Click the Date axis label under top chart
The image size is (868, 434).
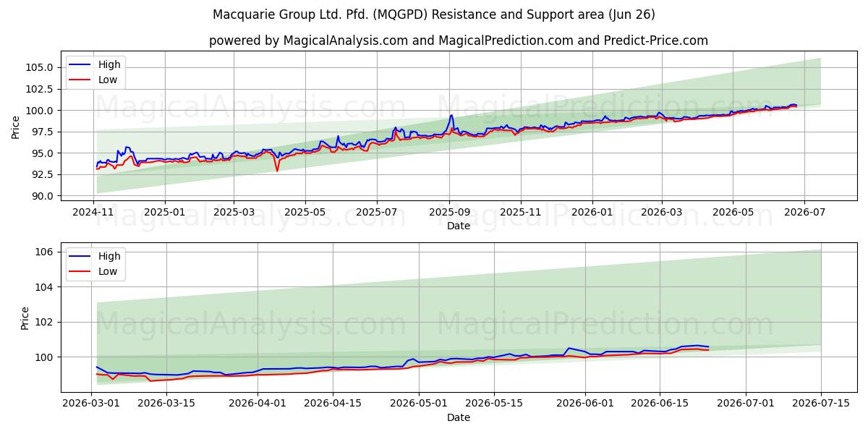[459, 226]
